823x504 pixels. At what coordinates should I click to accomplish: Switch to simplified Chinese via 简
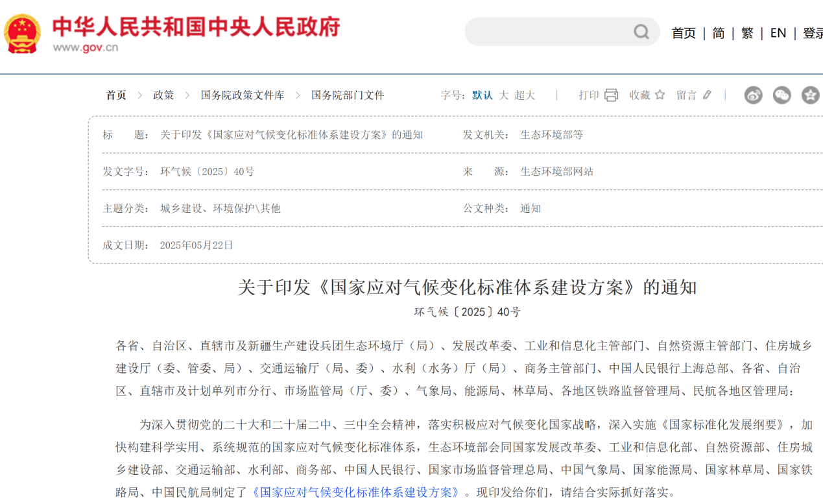719,33
